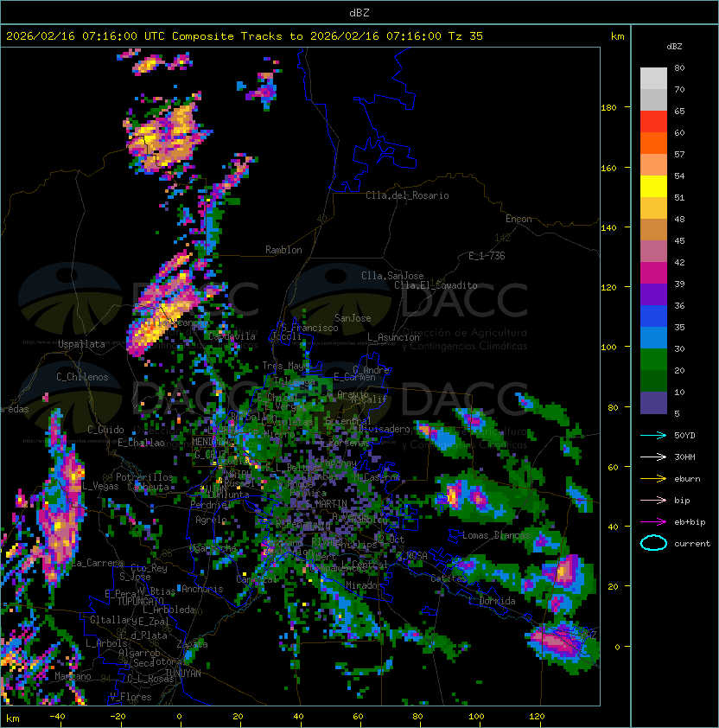Click the 'eb+bip' legend label
719x728 pixels.
click(690, 522)
